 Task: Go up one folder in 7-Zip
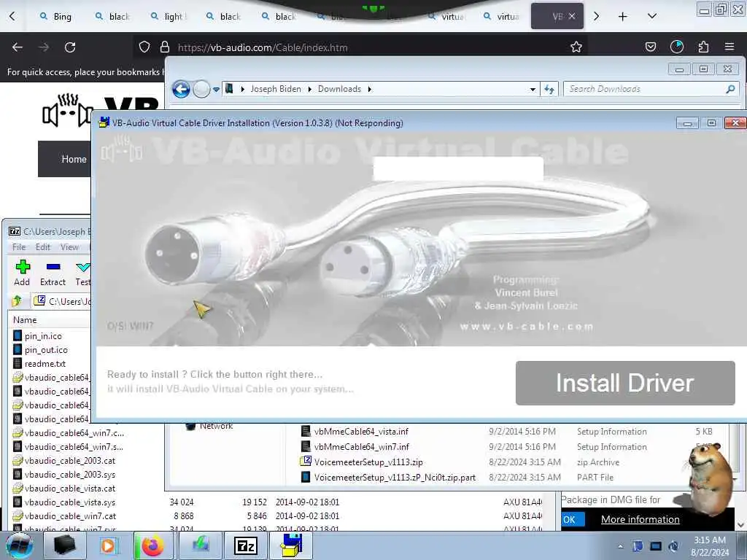pyautogui.click(x=18, y=301)
